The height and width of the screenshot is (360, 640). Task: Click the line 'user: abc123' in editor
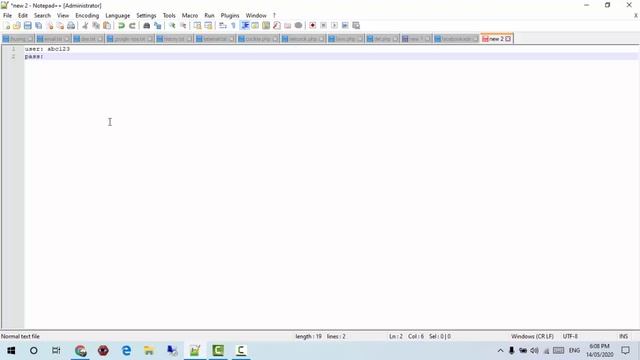(x=47, y=49)
